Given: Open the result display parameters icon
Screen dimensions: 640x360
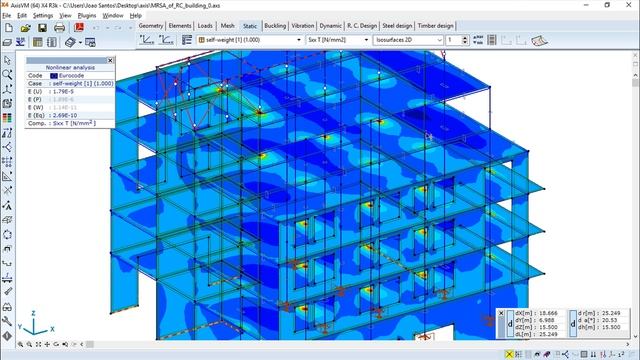Looking at the screenshot, I should 187,40.
